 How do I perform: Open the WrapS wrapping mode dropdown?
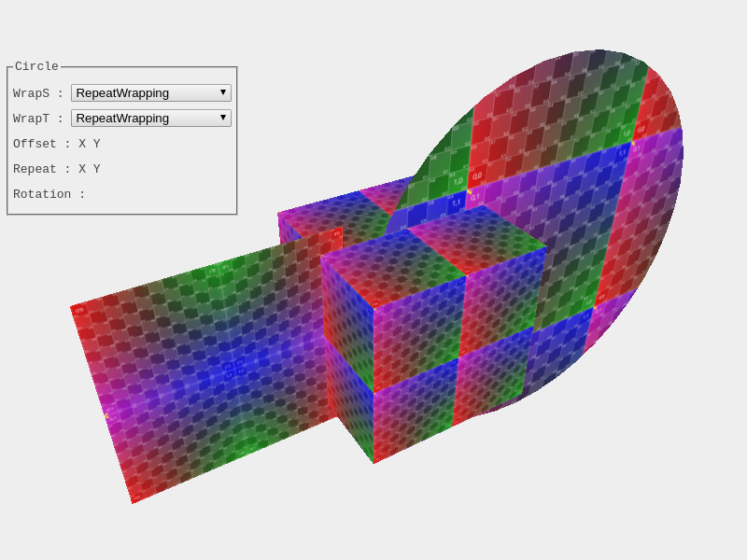[151, 93]
